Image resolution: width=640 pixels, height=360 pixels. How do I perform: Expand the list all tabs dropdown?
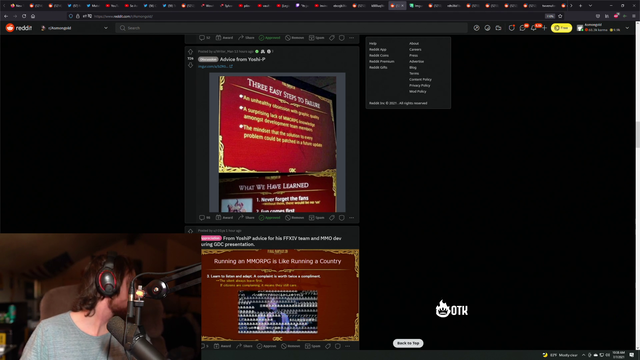click(x=590, y=6)
